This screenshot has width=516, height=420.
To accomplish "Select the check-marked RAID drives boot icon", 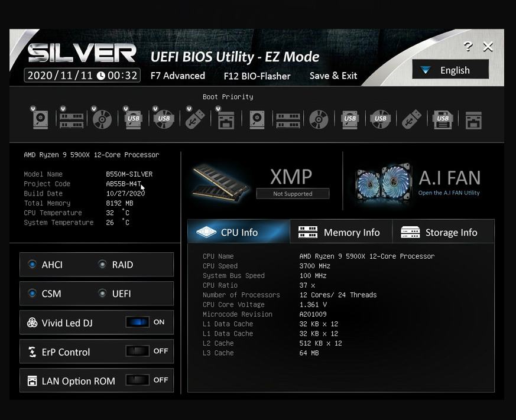I will click(x=72, y=121).
